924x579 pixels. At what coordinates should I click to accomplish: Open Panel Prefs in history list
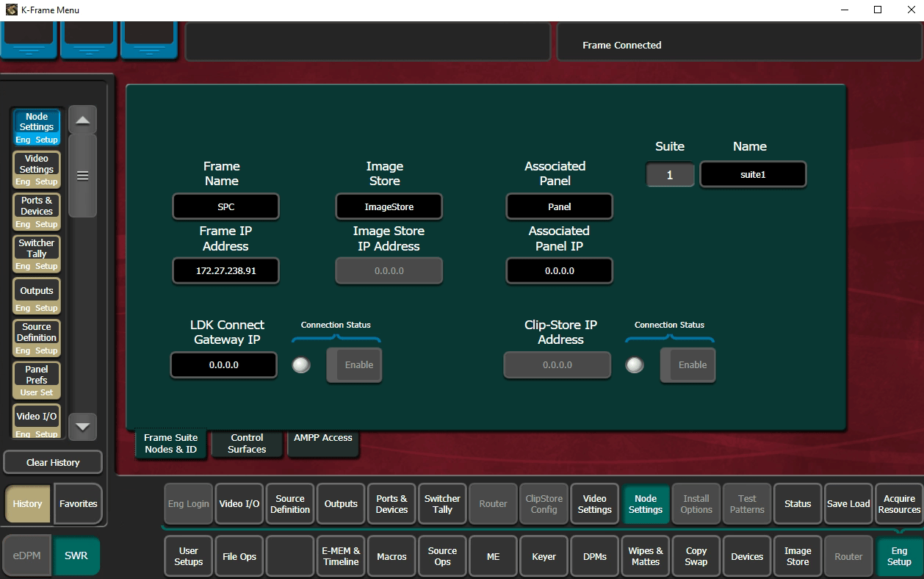[x=37, y=381]
